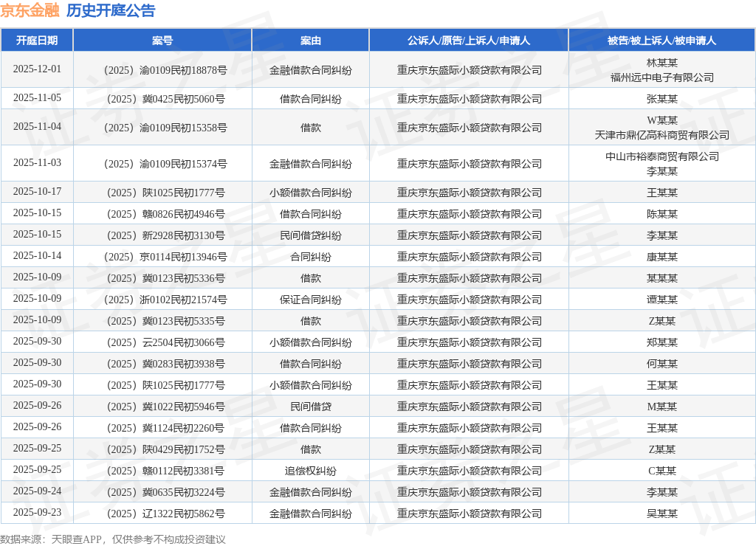Screen dimensions: 756x546
Task: Click case number (2025)冀0635民初3224号
Action: point(165,492)
